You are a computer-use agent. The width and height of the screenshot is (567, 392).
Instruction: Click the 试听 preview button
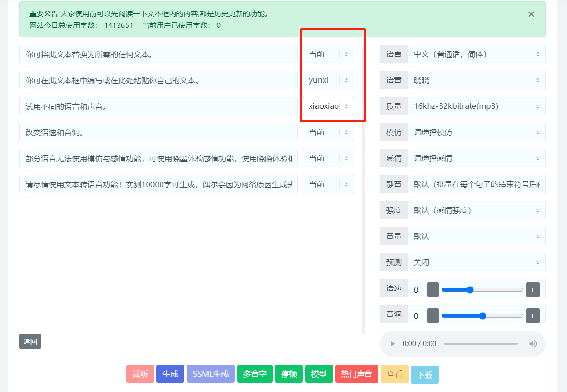140,374
